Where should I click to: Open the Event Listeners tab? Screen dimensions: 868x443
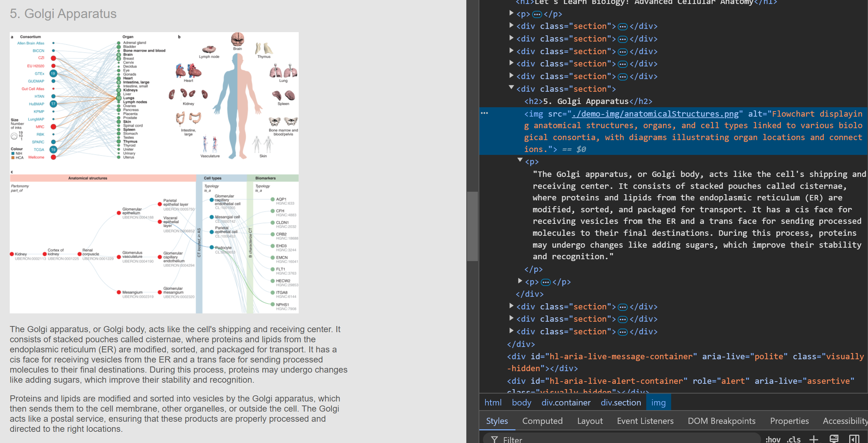coord(645,421)
